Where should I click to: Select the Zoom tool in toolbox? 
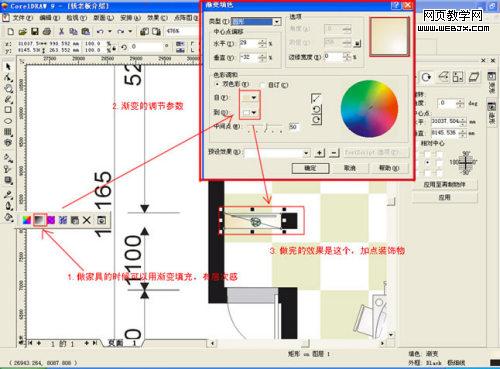click(x=8, y=89)
